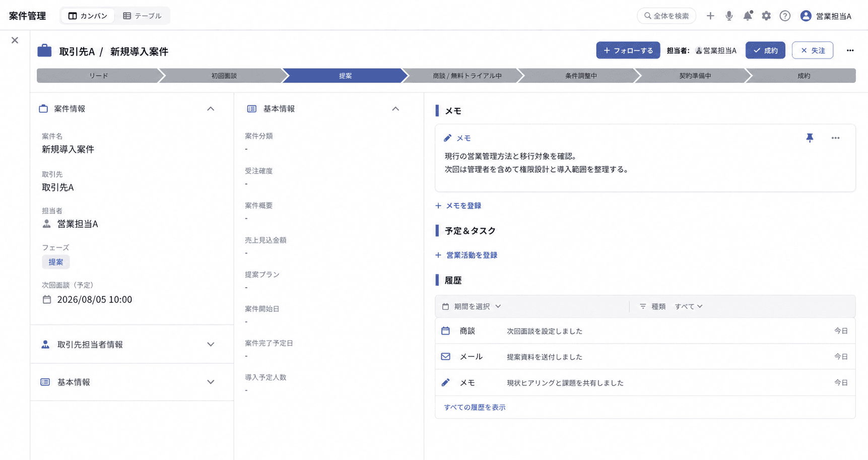
Task: Click the 提案 phase badge
Action: point(56,262)
